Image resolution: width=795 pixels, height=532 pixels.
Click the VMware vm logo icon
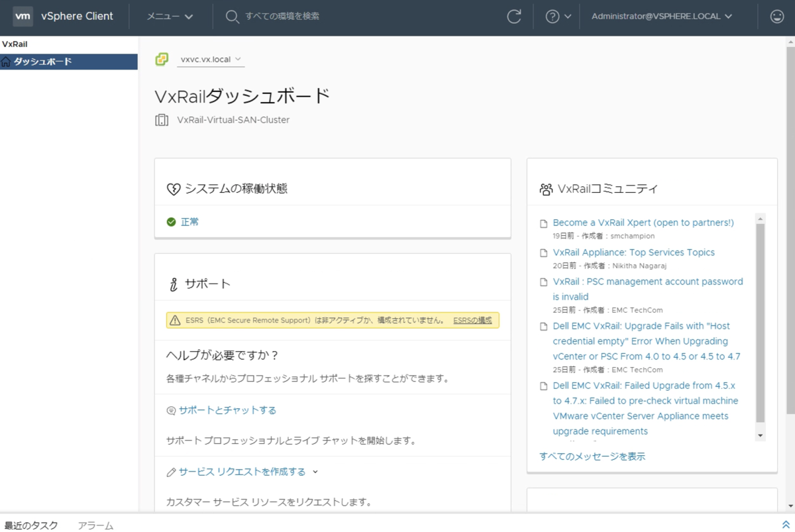[23, 17]
